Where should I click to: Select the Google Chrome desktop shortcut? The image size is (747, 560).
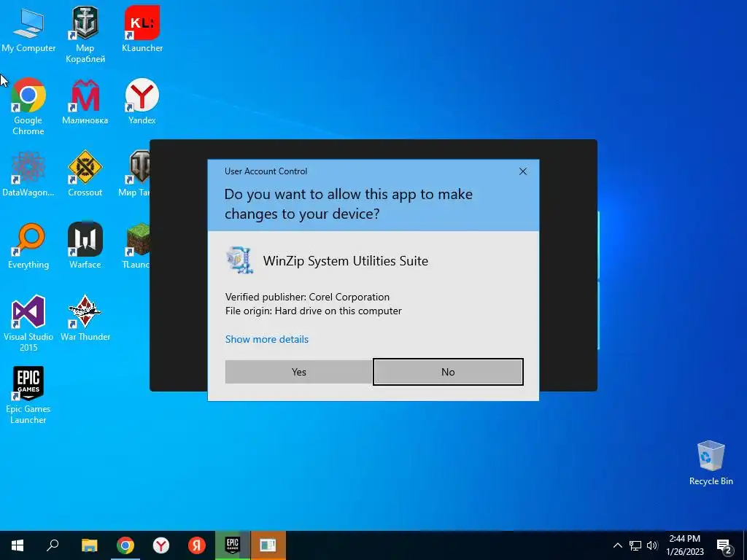(x=28, y=107)
